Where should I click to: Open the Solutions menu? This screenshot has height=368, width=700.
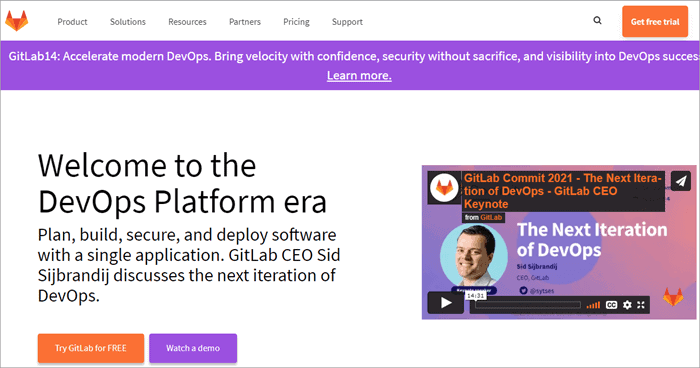click(128, 22)
